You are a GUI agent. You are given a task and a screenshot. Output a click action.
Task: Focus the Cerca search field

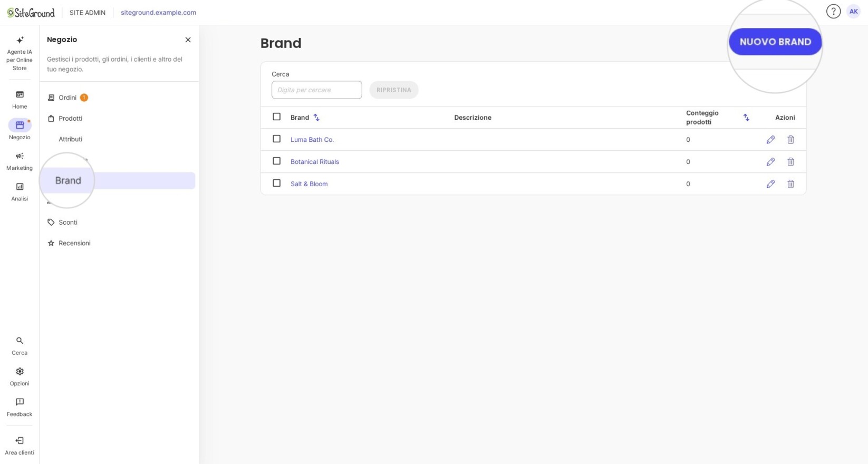317,90
